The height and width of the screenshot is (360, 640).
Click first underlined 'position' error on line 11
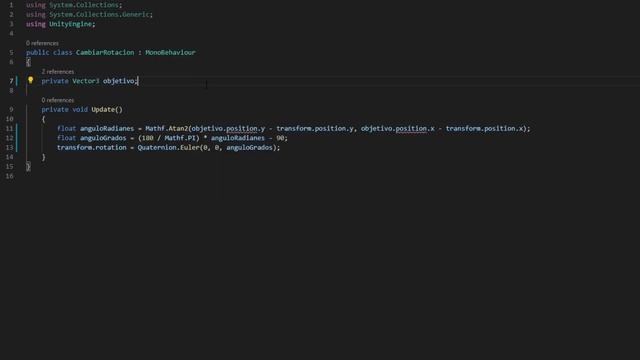point(242,129)
